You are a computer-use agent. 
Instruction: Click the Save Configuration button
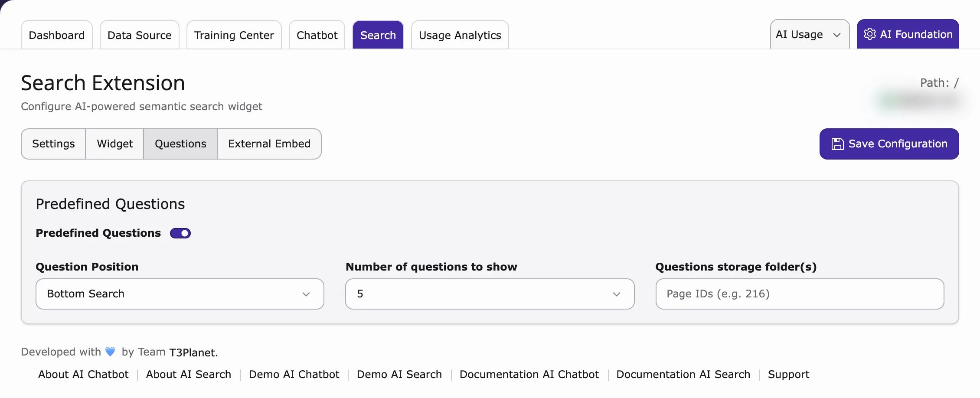(x=889, y=144)
